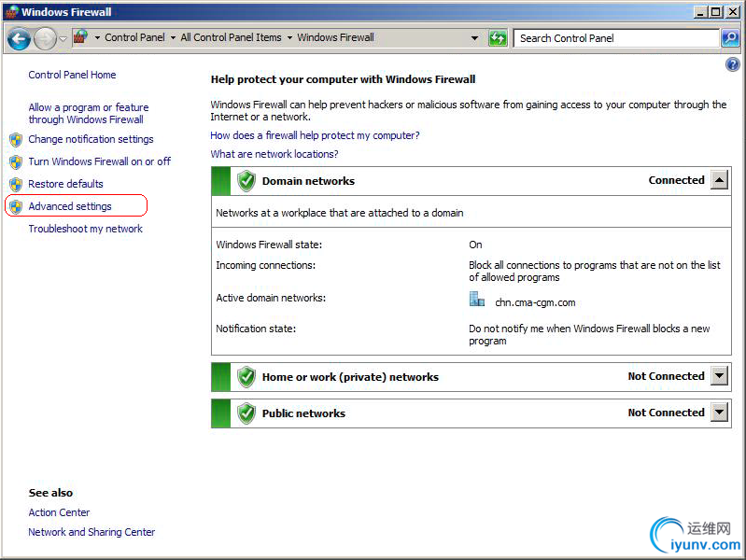Click the green check shield for Public networks
746x560 pixels.
coord(246,413)
